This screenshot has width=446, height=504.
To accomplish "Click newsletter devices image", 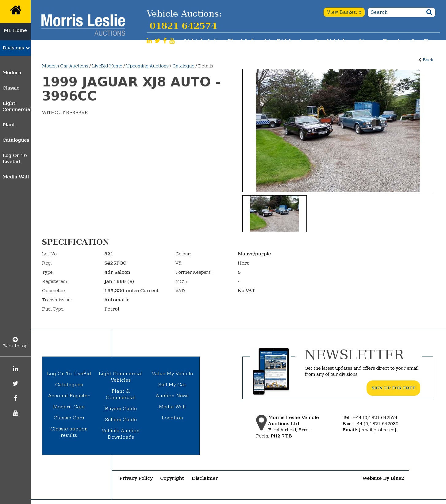I will point(271,371).
